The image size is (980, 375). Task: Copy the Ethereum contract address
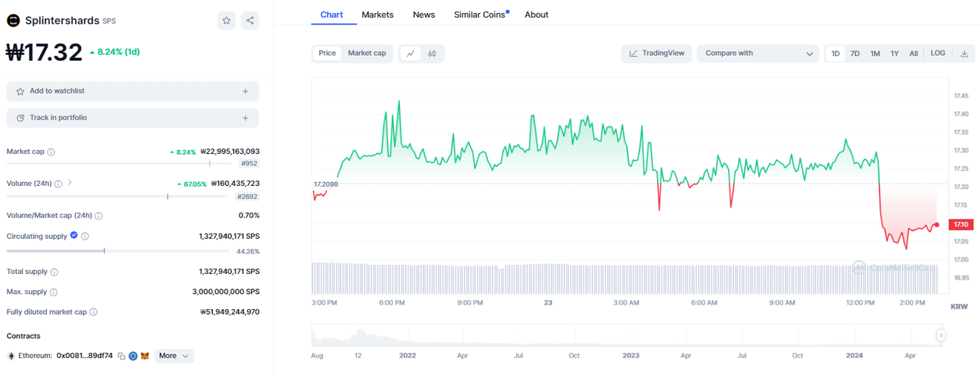pos(122,356)
